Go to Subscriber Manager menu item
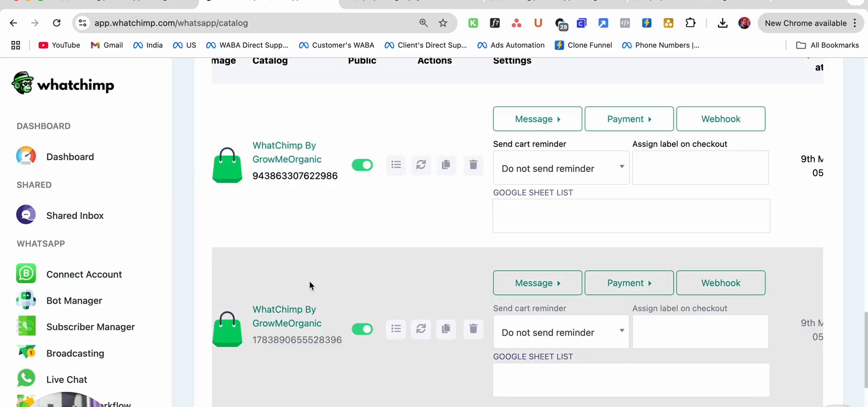 [x=90, y=327]
